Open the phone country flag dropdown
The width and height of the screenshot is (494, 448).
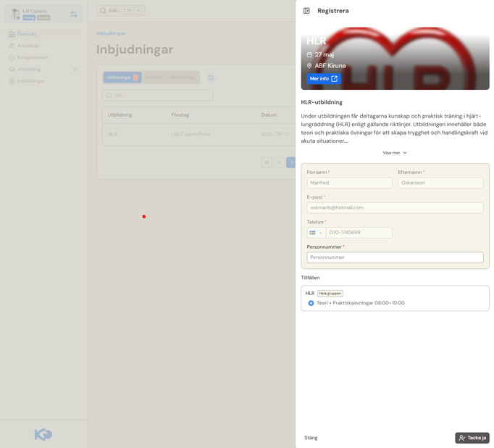(317, 233)
